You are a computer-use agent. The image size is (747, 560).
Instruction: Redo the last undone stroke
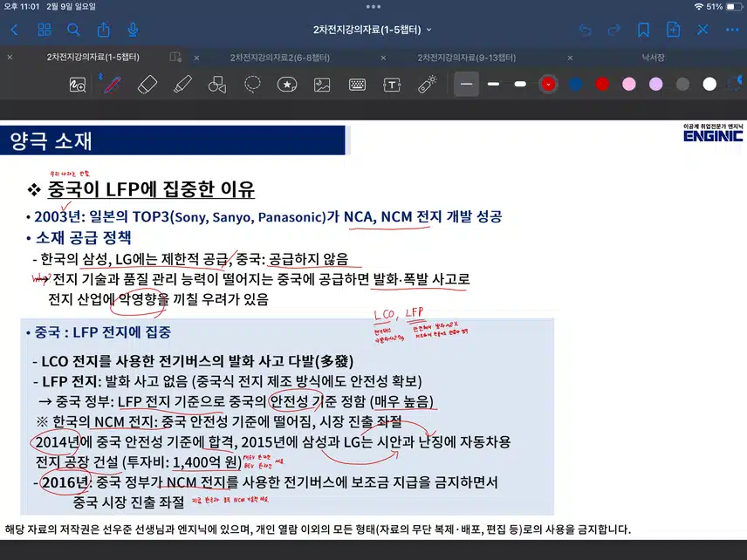tap(614, 30)
